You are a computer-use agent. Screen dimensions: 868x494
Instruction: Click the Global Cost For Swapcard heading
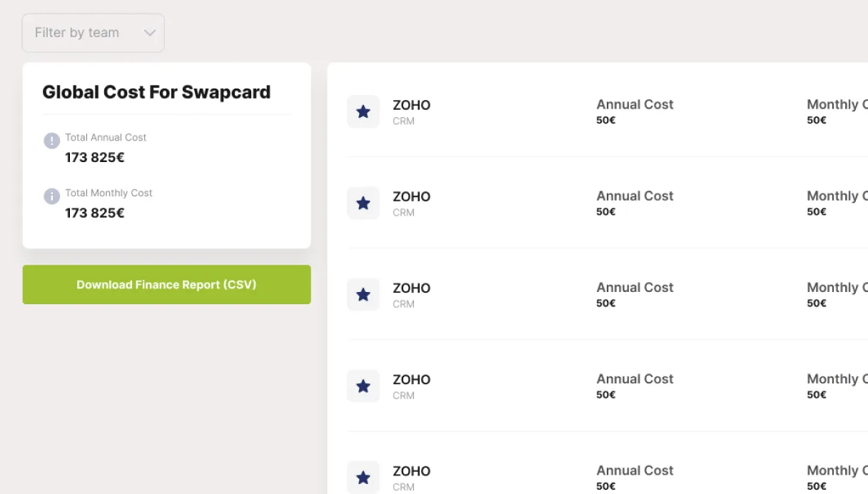coord(156,92)
